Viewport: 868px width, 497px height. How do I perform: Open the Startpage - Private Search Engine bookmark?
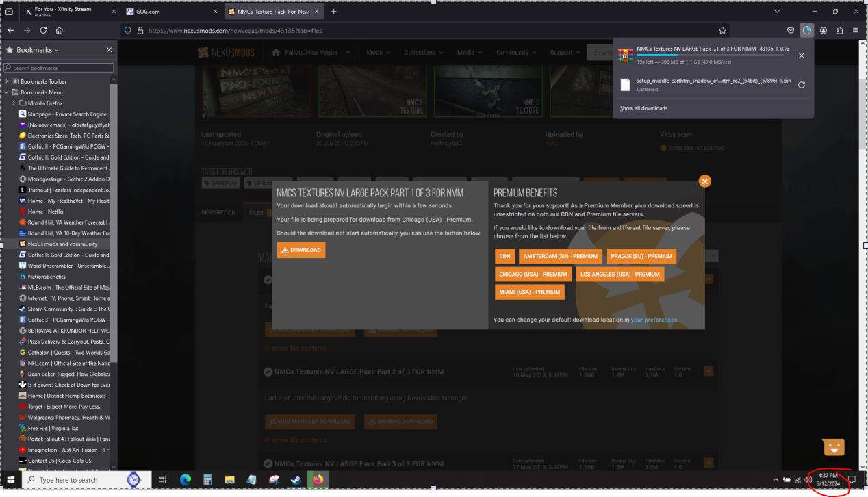(x=64, y=114)
